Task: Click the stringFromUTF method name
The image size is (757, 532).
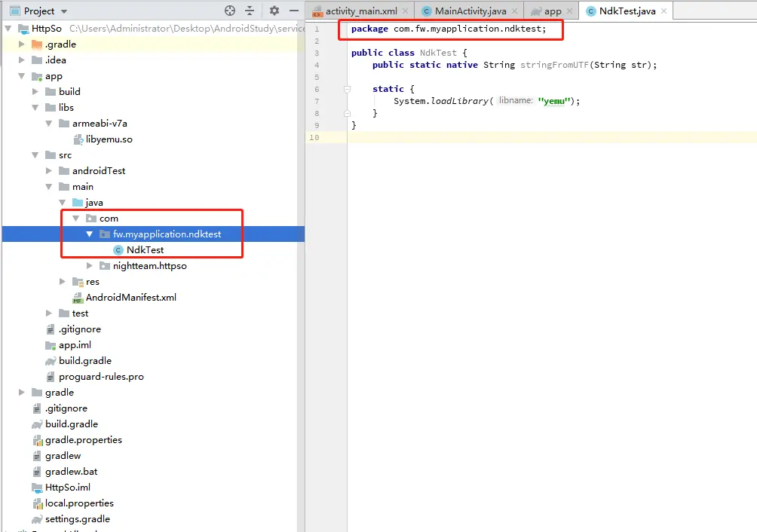Action: (554, 65)
